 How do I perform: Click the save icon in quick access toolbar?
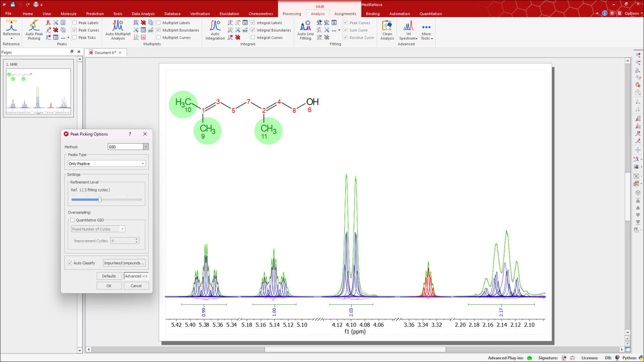click(13, 4)
